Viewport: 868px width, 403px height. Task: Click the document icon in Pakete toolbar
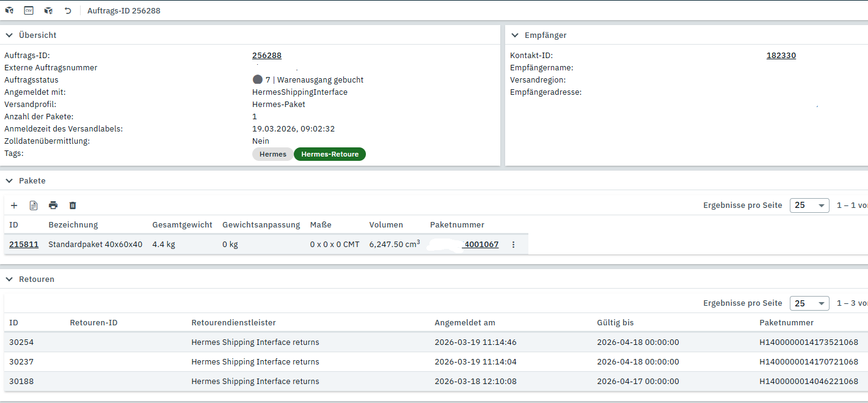(x=34, y=205)
